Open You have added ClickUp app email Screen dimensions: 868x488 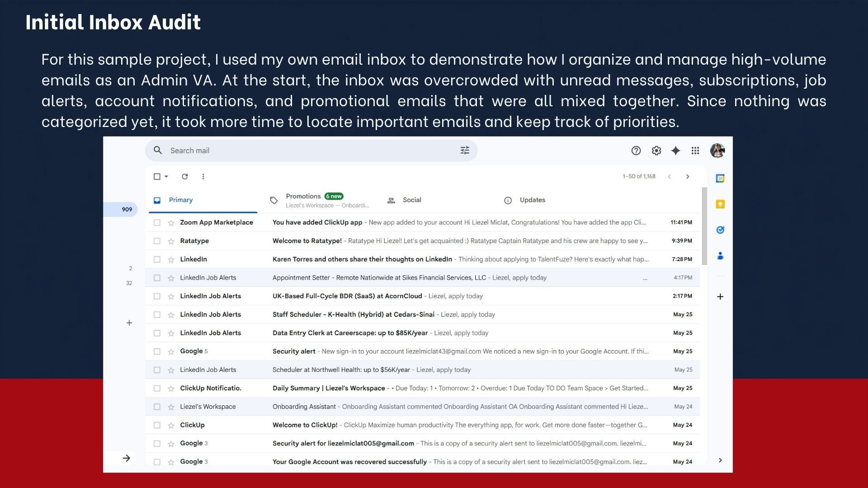click(x=422, y=222)
